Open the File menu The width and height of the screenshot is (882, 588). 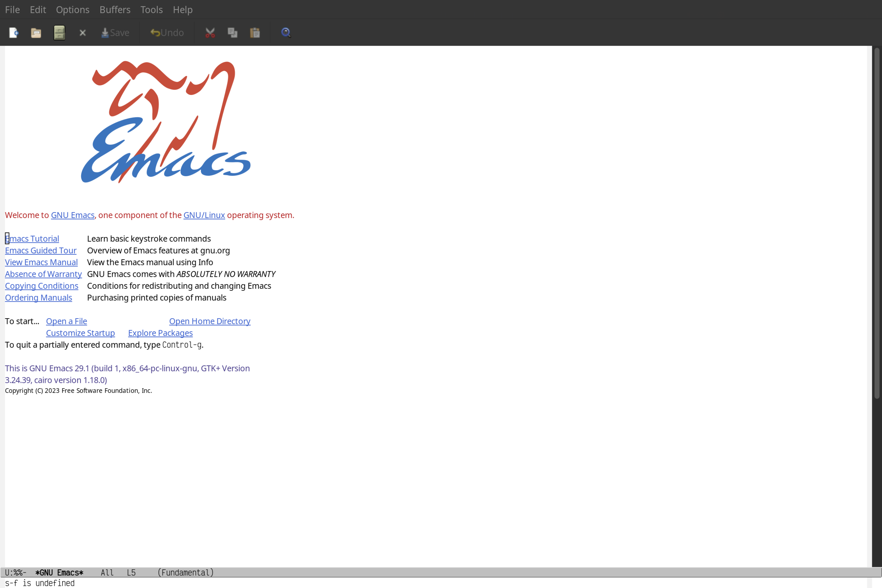pos(12,9)
